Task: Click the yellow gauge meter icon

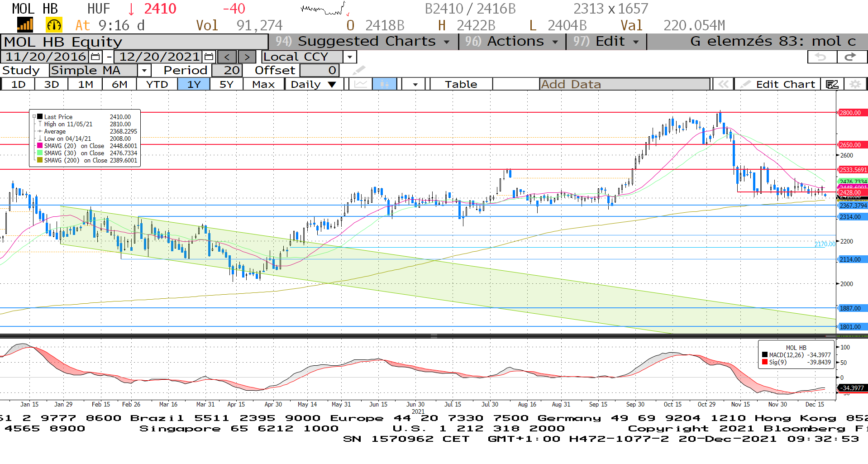Action: pos(54,25)
